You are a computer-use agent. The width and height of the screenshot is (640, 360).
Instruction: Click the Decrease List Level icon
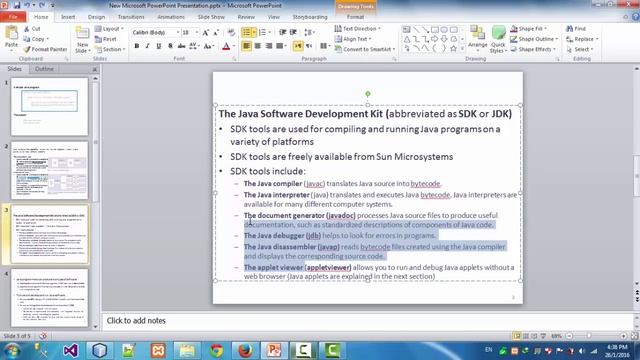coord(282,32)
